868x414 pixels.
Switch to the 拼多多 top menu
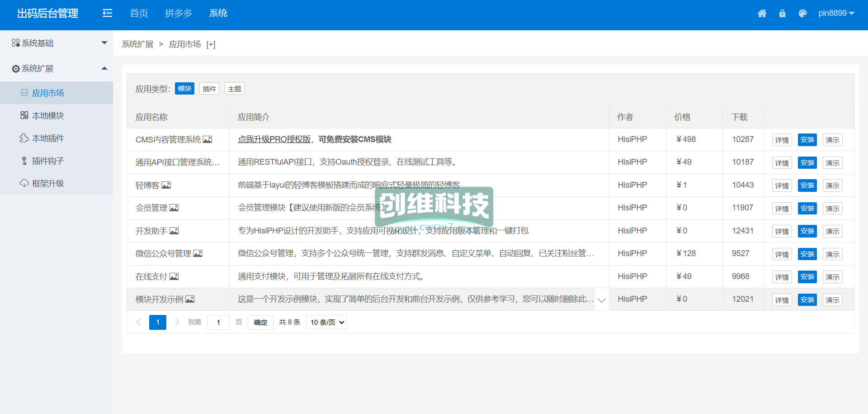179,14
